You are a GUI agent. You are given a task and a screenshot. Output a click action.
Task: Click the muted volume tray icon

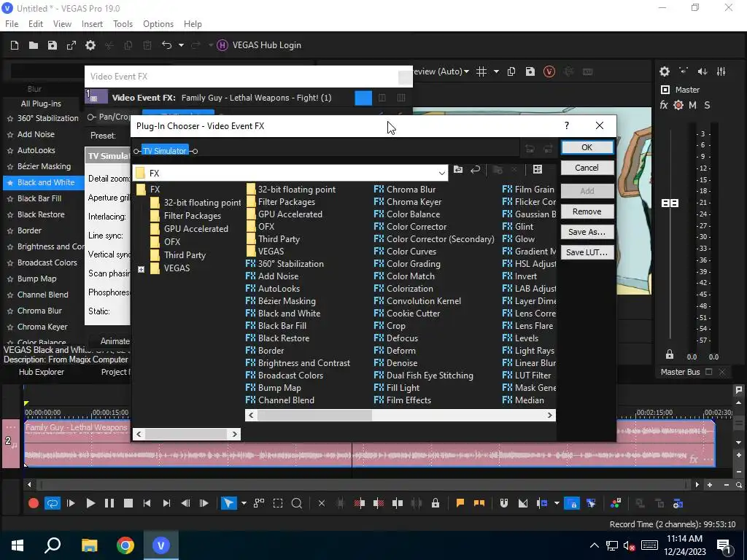pos(629,545)
